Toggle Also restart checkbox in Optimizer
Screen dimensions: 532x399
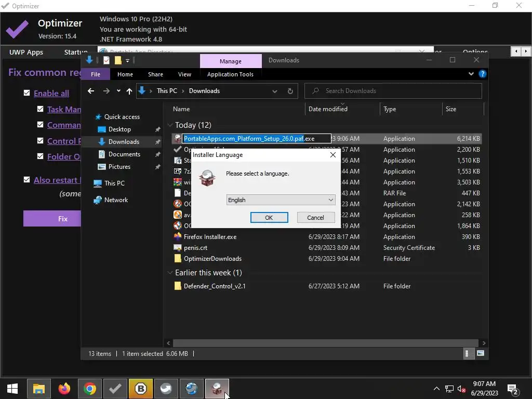click(27, 179)
